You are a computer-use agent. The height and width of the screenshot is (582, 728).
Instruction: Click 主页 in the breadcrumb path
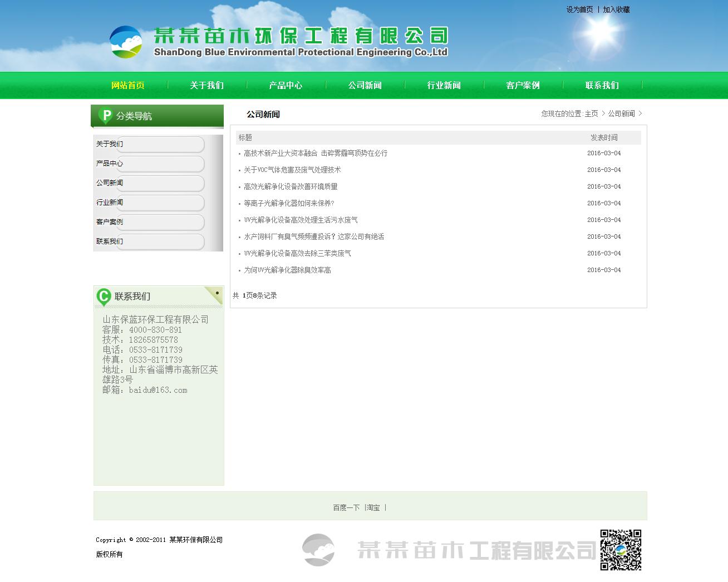tap(591, 114)
